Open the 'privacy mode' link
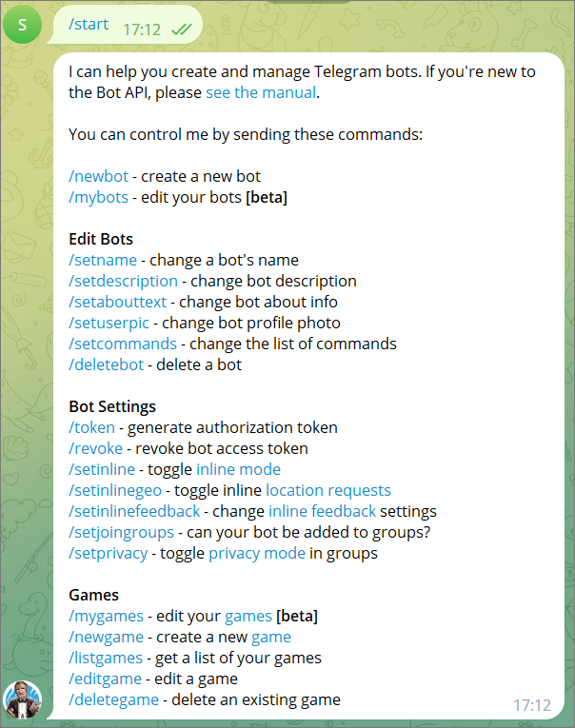The image size is (575, 728). pyautogui.click(x=257, y=553)
